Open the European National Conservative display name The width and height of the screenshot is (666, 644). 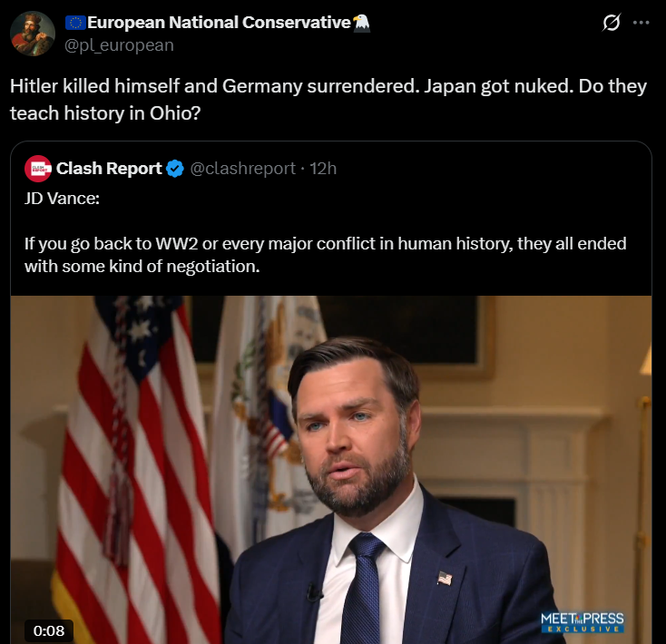tap(219, 23)
